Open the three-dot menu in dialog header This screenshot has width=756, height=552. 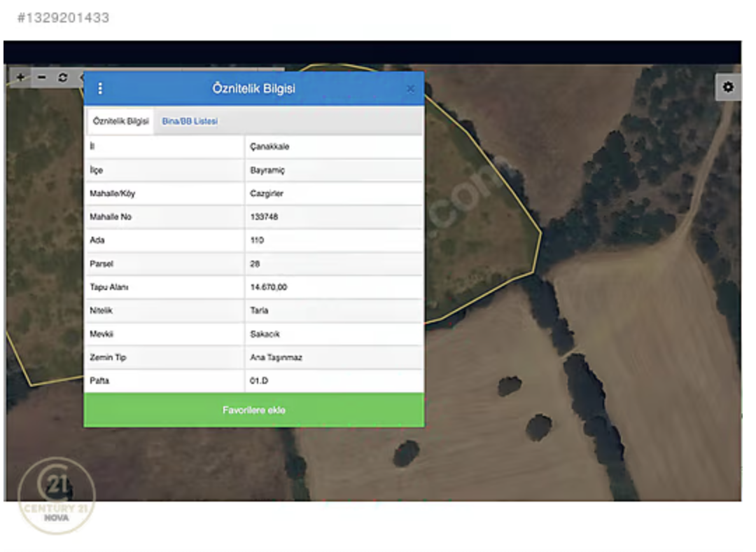(x=100, y=88)
